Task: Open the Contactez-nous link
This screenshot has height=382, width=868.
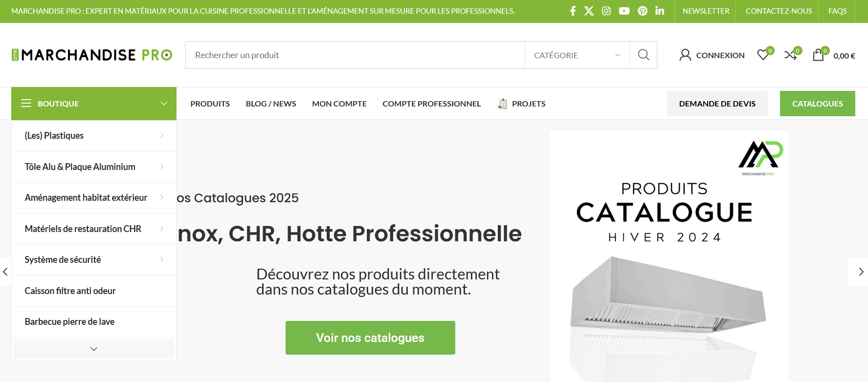Action: pyautogui.click(x=779, y=11)
